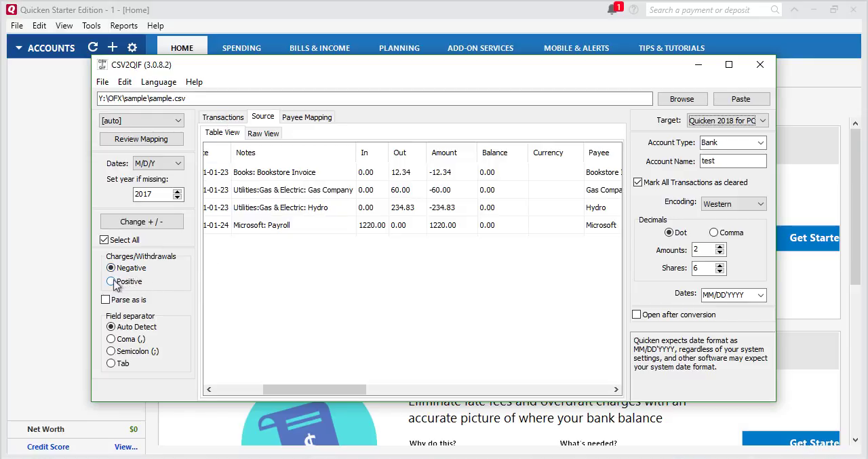Open Account Type Bank dropdown
The width and height of the screenshot is (868, 459).
coord(732,143)
